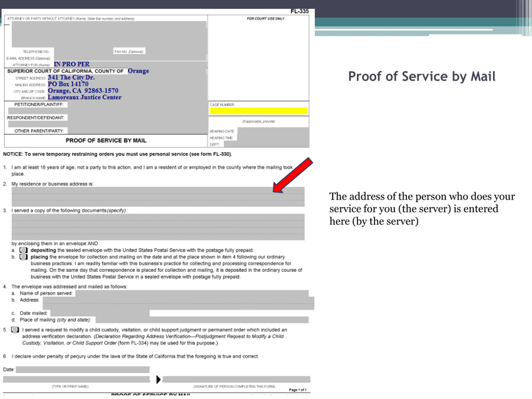Click the Hearing Time field

[x=273, y=138]
